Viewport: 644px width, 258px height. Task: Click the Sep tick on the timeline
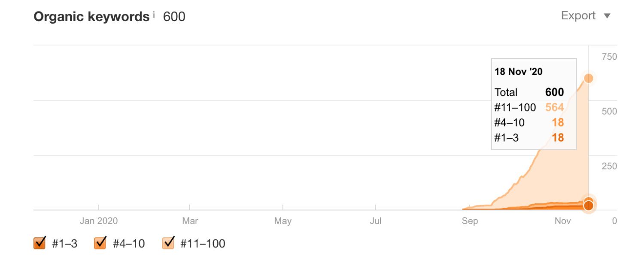click(469, 221)
